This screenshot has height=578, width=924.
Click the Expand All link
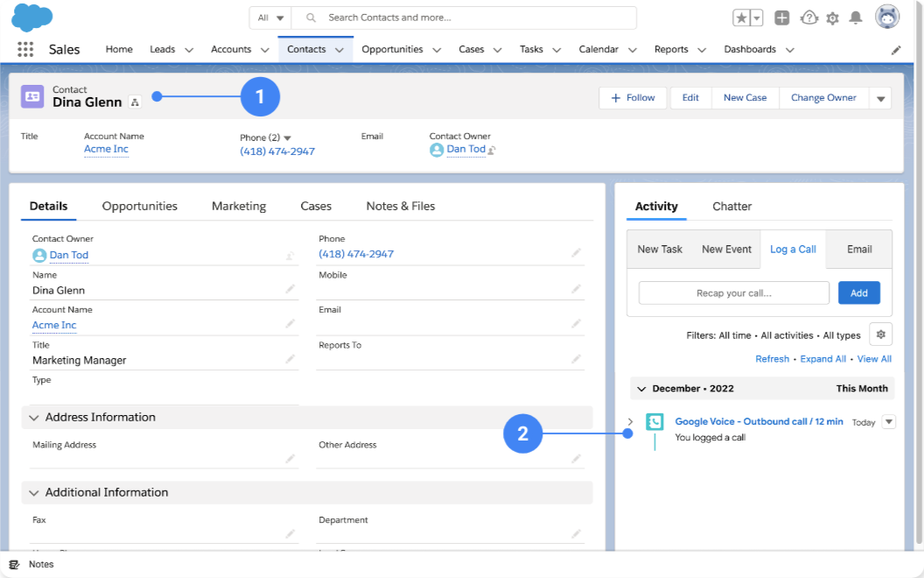click(822, 359)
